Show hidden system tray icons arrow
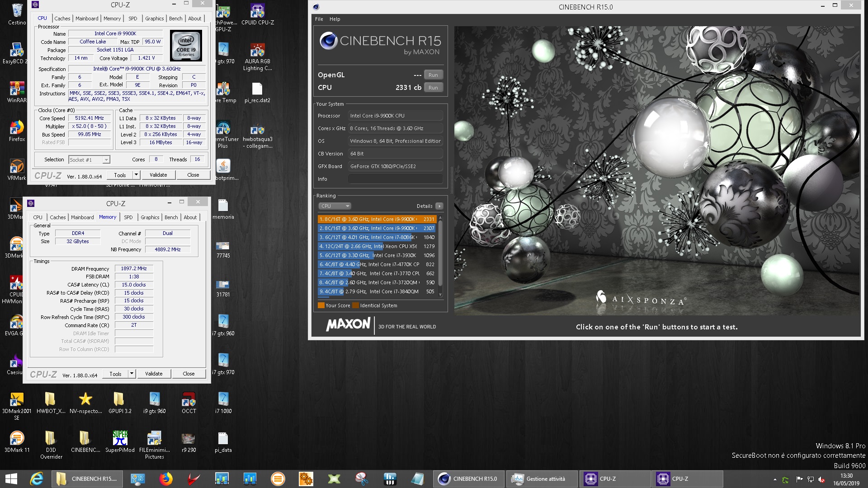 coord(775,479)
